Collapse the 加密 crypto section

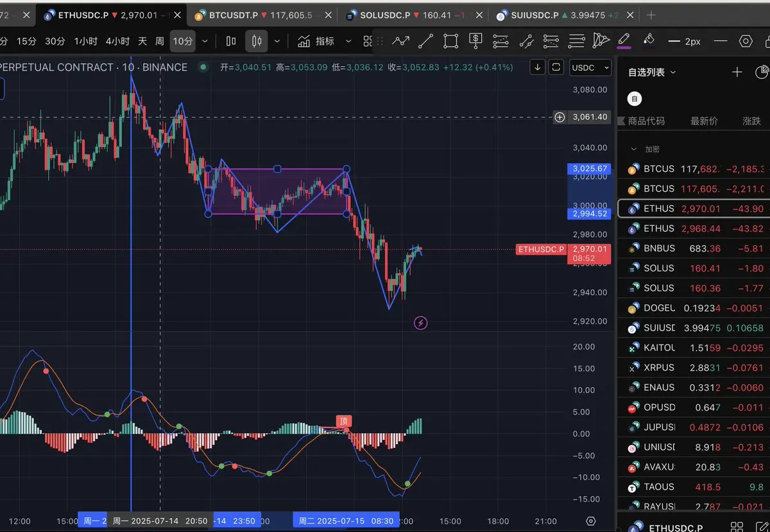pyautogui.click(x=634, y=149)
